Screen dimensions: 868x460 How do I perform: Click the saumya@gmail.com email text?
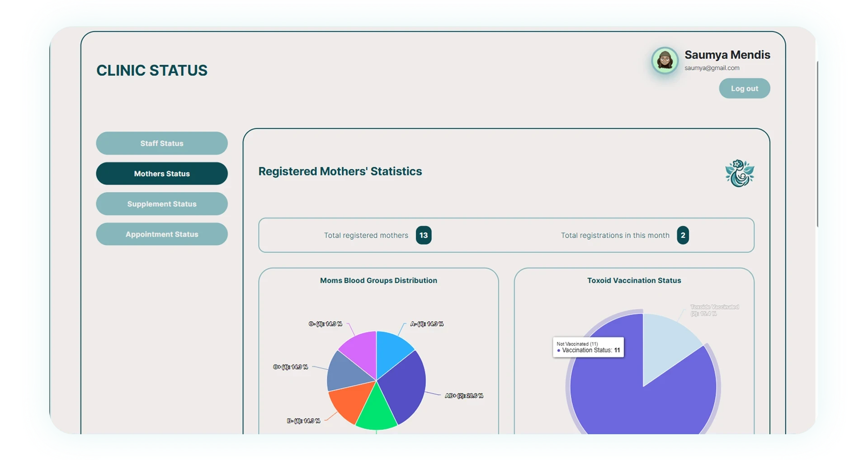pyautogui.click(x=712, y=68)
